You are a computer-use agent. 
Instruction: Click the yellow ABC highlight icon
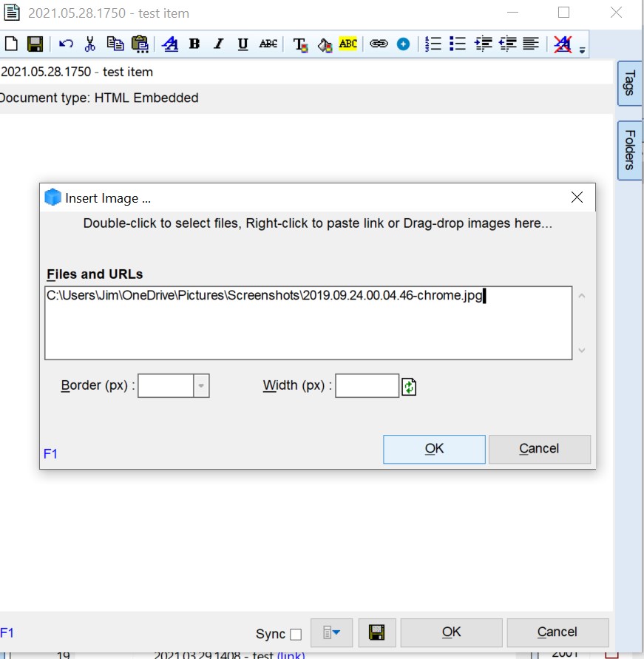tap(348, 44)
